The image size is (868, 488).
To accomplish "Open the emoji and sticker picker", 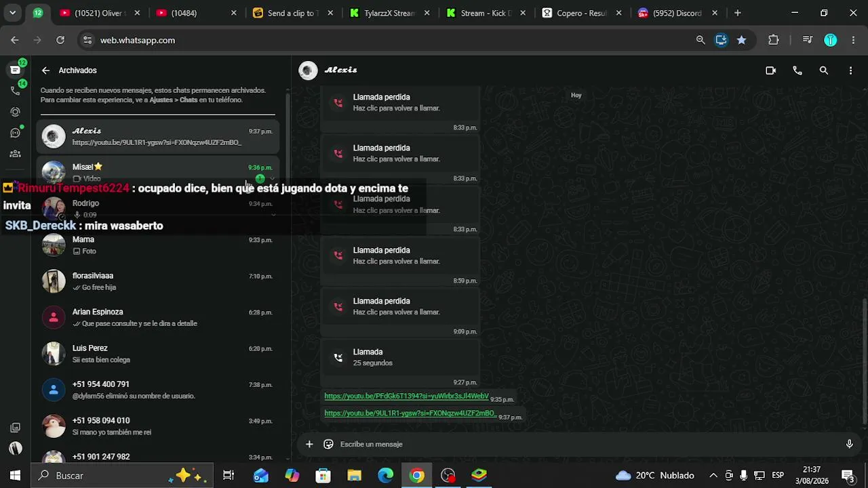I will coord(328,444).
